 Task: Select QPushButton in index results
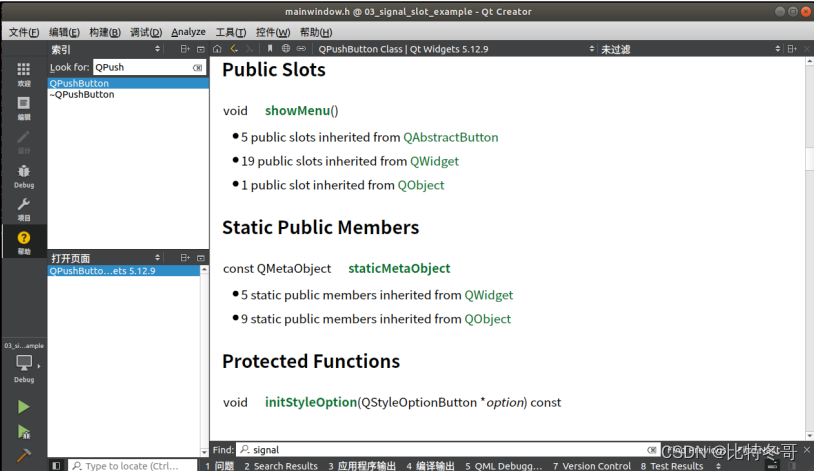[x=128, y=83]
